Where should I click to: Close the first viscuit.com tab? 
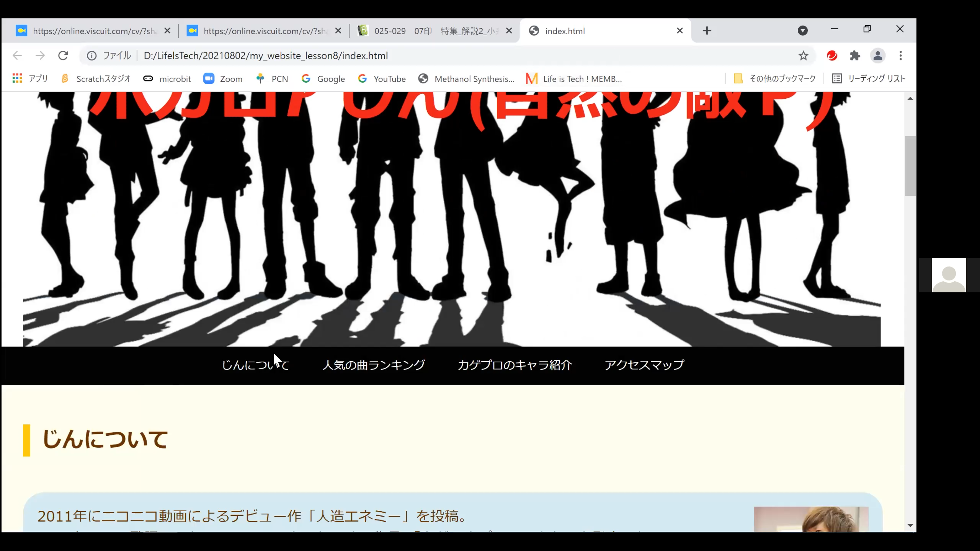(167, 31)
